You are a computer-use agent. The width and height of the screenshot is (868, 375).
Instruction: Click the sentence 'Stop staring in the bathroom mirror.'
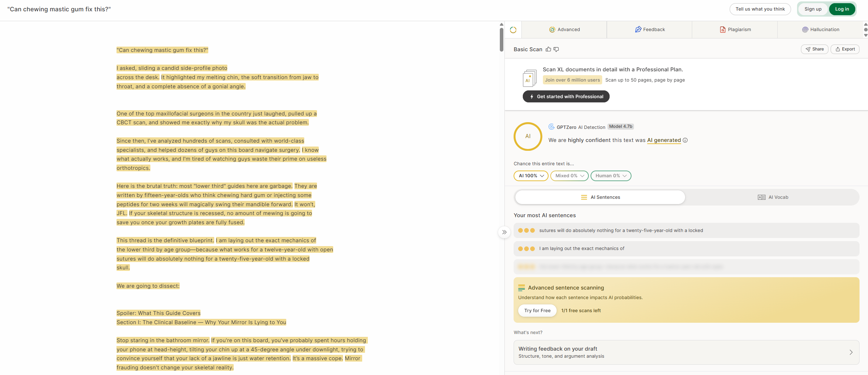(163, 340)
